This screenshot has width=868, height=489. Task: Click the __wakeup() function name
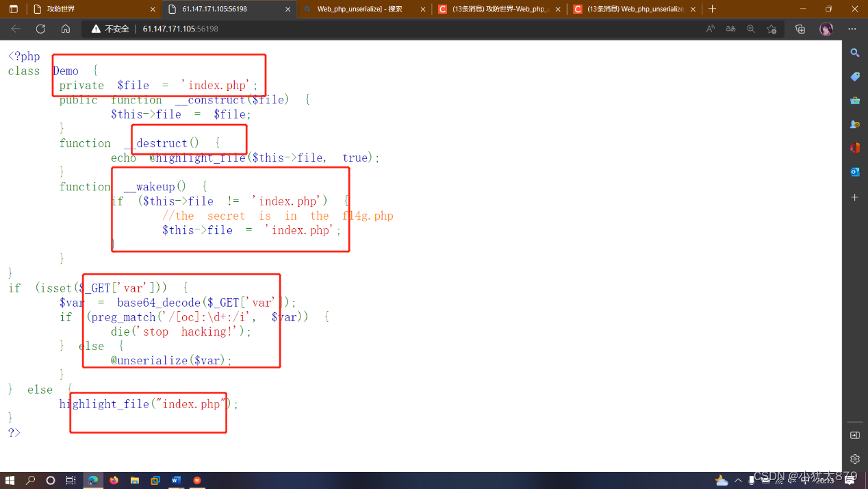pos(155,187)
